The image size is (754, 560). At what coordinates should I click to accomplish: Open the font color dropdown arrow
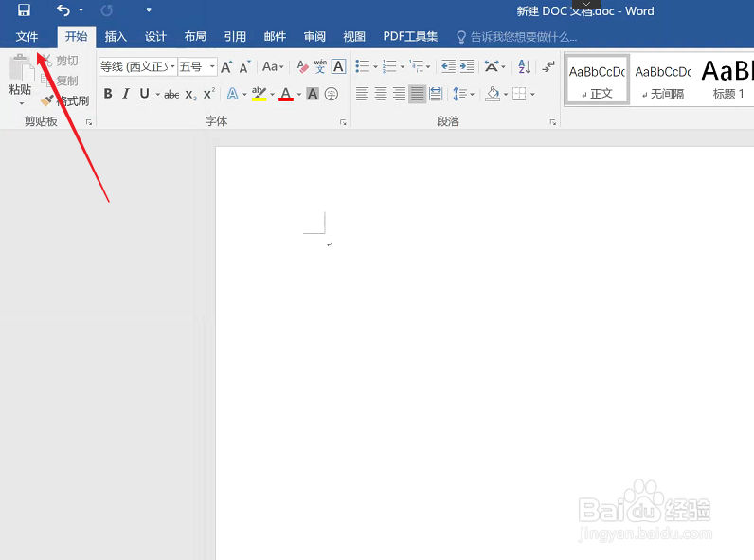pyautogui.click(x=299, y=95)
